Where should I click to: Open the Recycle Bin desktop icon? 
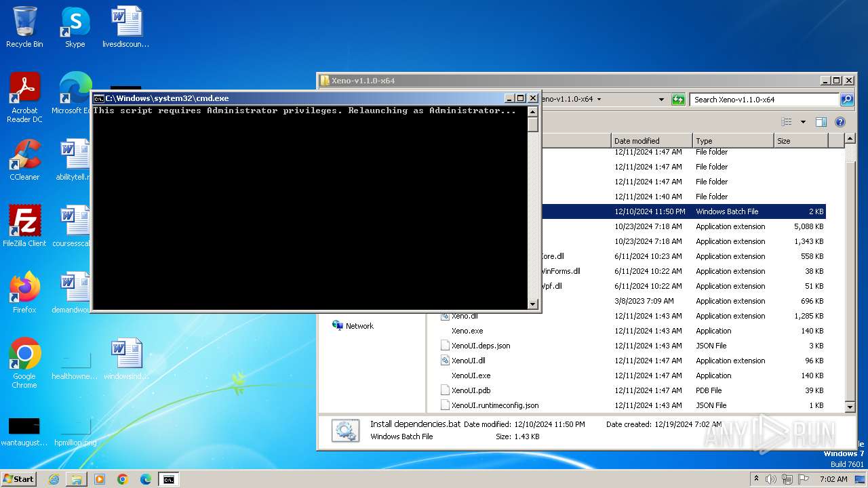pyautogui.click(x=24, y=27)
